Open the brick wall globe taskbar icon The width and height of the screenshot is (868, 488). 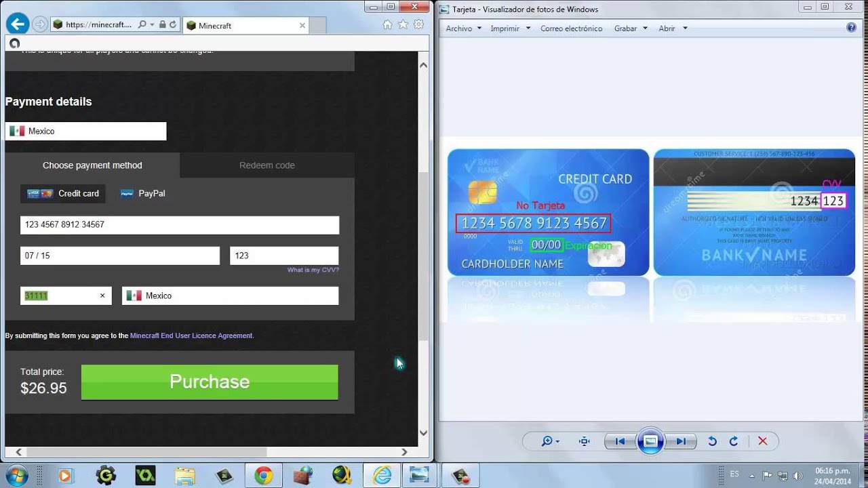click(x=303, y=476)
